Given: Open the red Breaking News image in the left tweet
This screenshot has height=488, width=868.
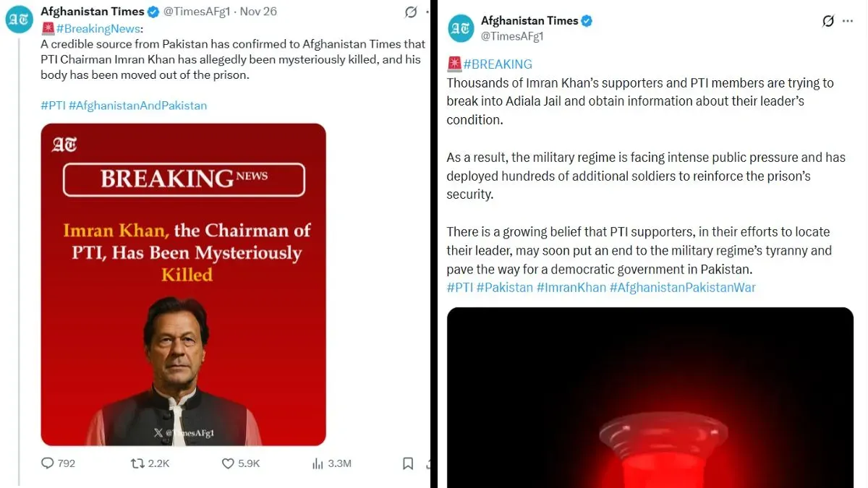Looking at the screenshot, I should pyautogui.click(x=183, y=284).
